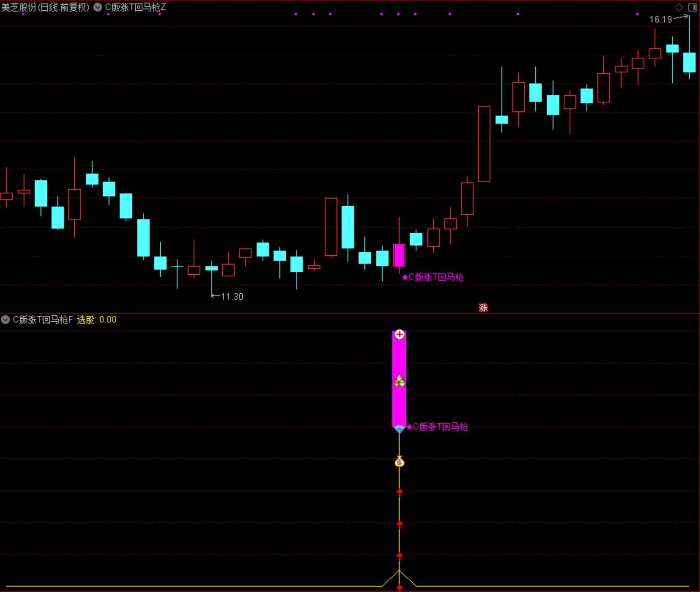
Task: Click the diamond icon in top-right corner
Action: (679, 7)
